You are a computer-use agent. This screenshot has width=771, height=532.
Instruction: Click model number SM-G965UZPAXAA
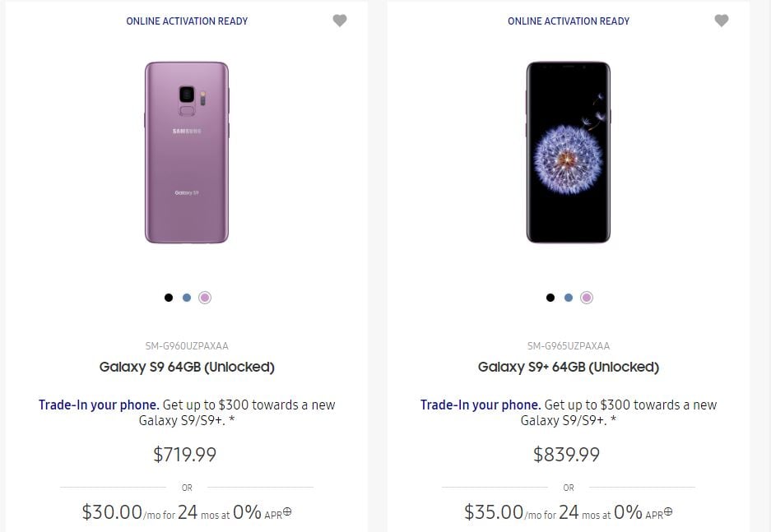point(569,346)
